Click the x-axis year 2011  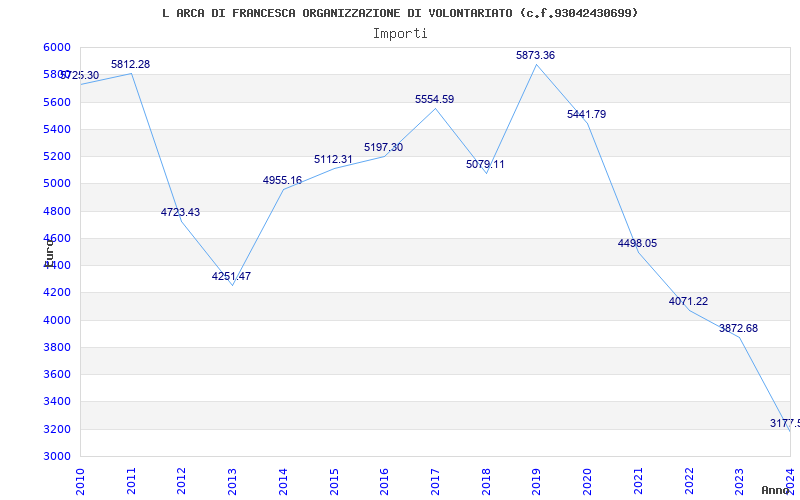point(131,481)
